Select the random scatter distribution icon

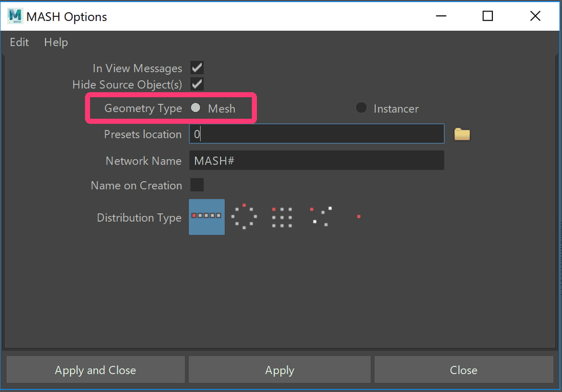[321, 217]
